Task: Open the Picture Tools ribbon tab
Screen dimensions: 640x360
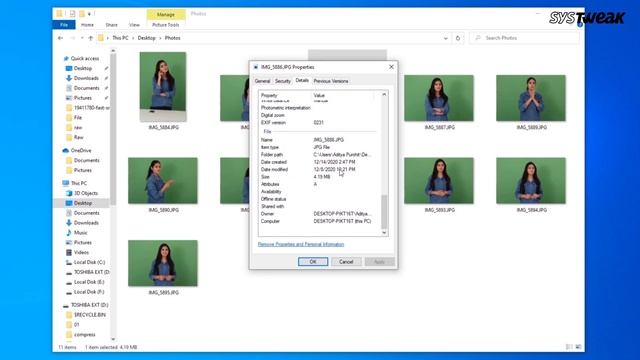Action: (x=165, y=25)
